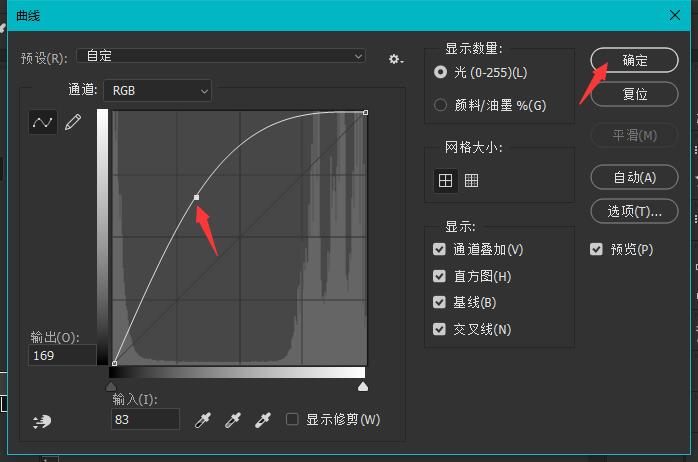Toggle the 交叉线 checkbox
The image size is (698, 462).
[439, 329]
